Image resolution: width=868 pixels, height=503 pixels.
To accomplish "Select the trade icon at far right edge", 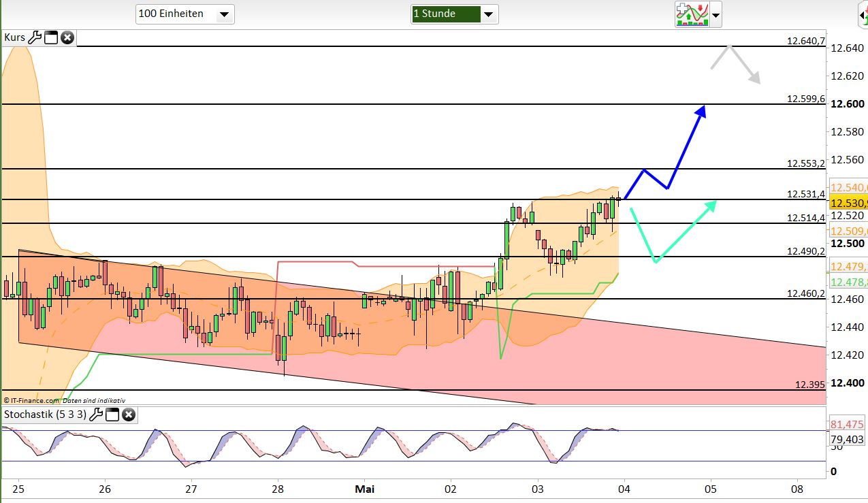I will [x=862, y=15].
